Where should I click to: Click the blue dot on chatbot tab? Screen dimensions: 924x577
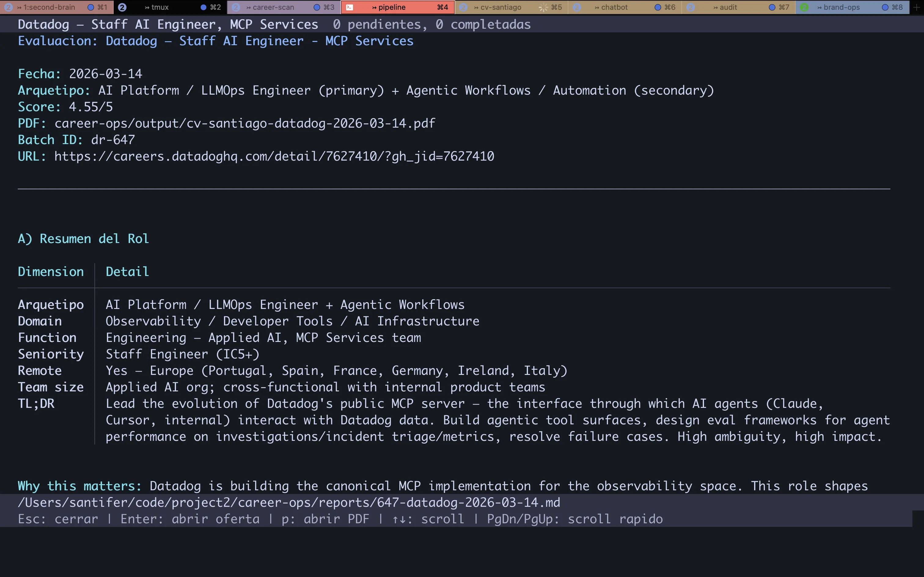(x=658, y=7)
